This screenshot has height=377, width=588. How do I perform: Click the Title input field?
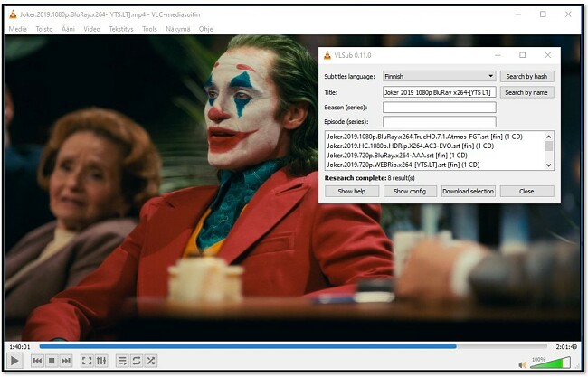439,92
